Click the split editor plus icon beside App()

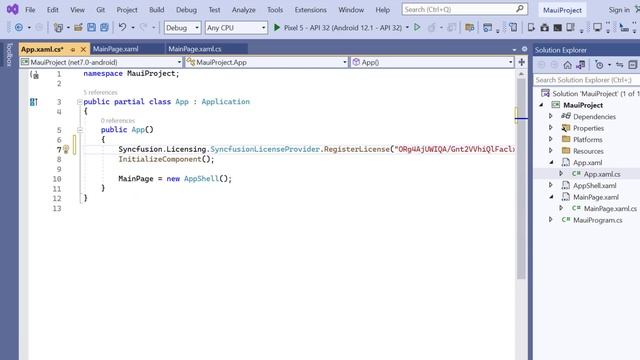pos(522,62)
